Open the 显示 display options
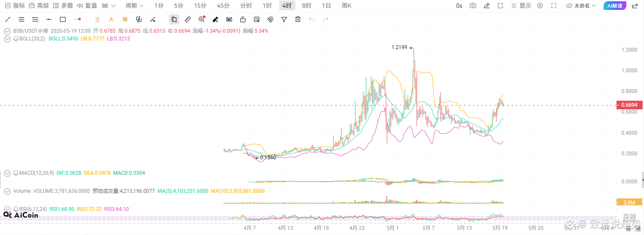644x235 pixels. 521,6
